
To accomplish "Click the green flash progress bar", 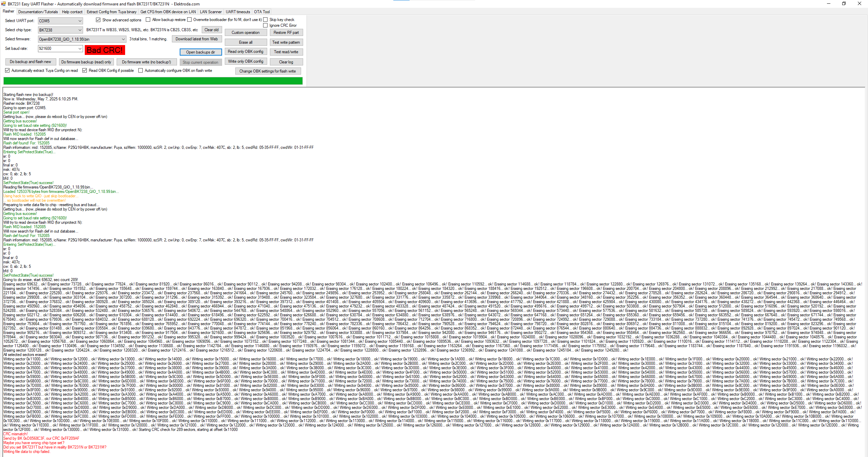I will pos(153,81).
